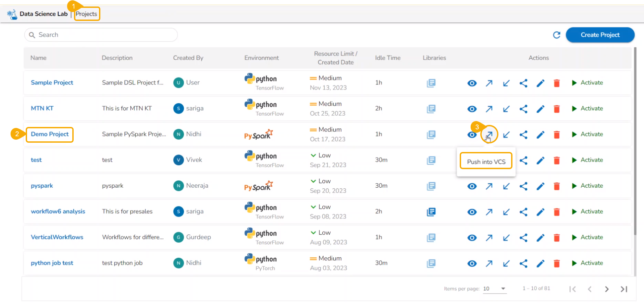Click the Create Project button
644x305 pixels.
tap(600, 35)
